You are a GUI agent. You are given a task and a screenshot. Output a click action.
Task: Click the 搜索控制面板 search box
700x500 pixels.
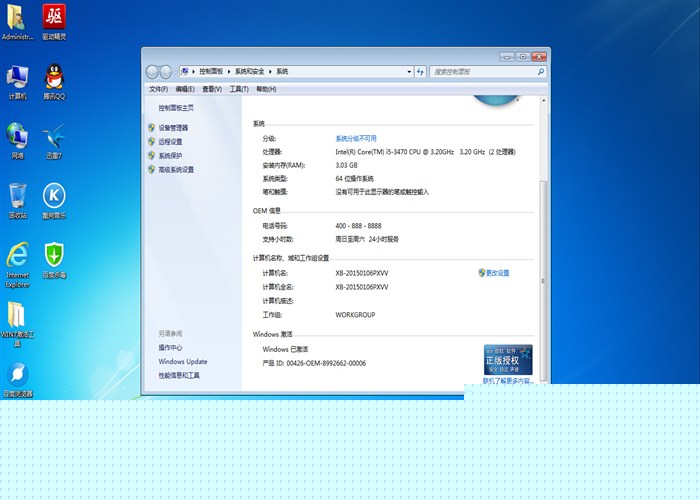click(x=484, y=72)
